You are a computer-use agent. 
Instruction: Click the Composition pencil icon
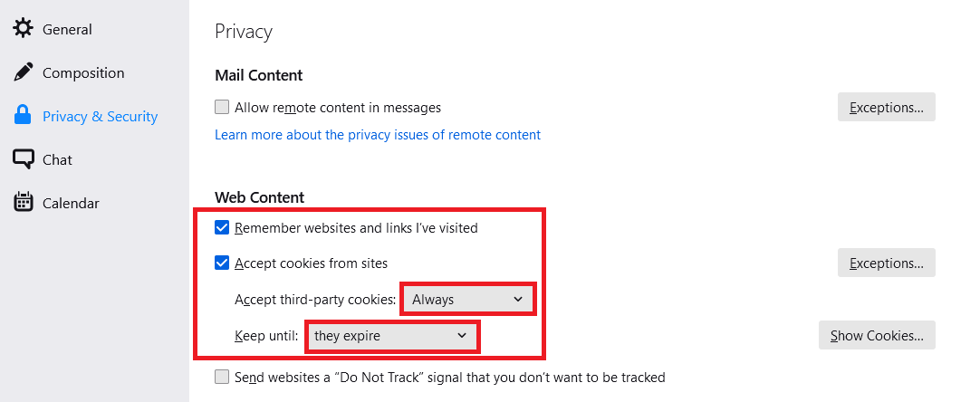23,72
